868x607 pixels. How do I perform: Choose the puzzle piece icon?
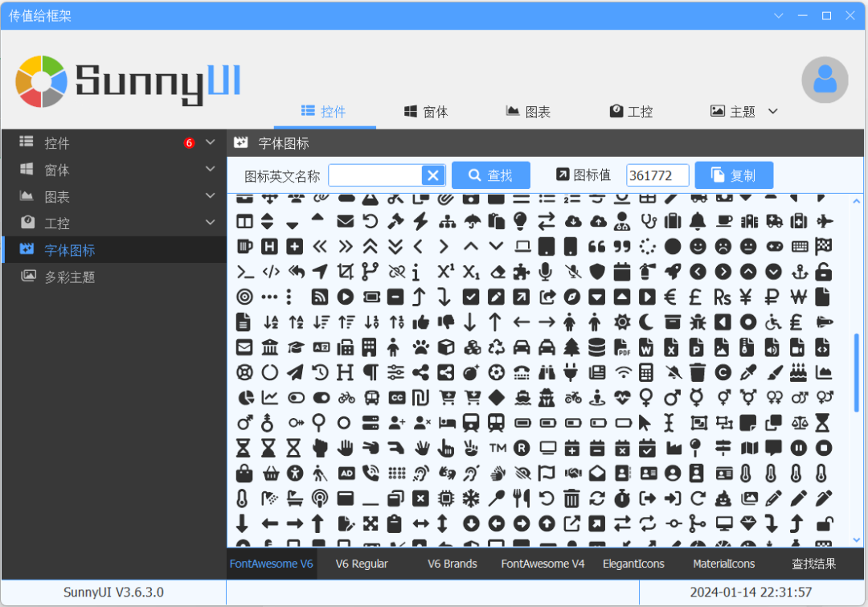[522, 272]
